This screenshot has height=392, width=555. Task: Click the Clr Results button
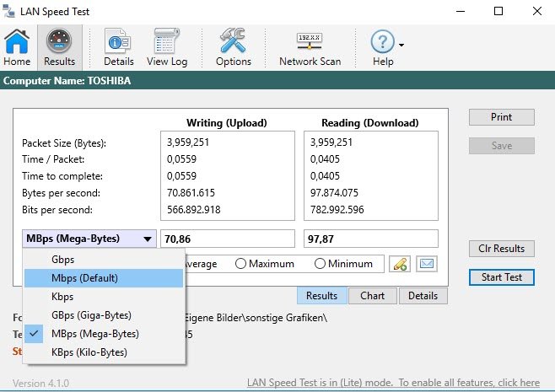(501, 249)
